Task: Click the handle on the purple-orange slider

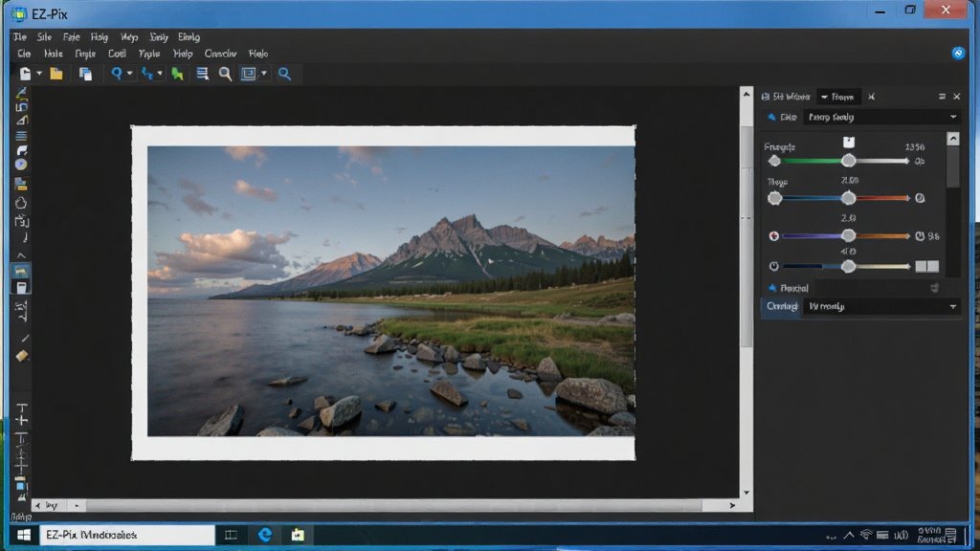Action: pos(848,235)
